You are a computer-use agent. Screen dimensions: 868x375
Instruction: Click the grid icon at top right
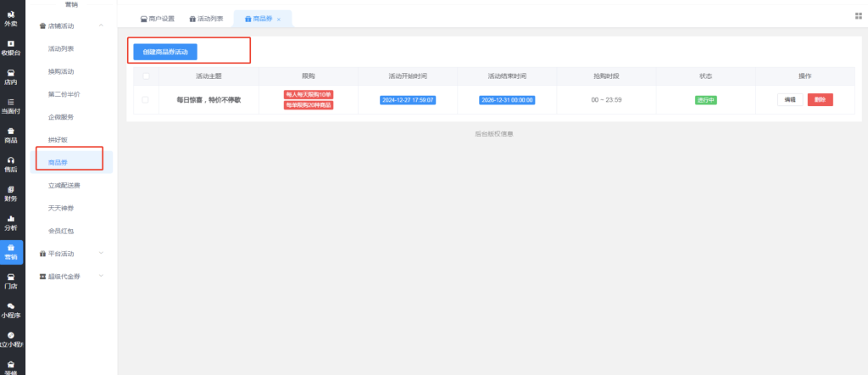[x=859, y=16]
